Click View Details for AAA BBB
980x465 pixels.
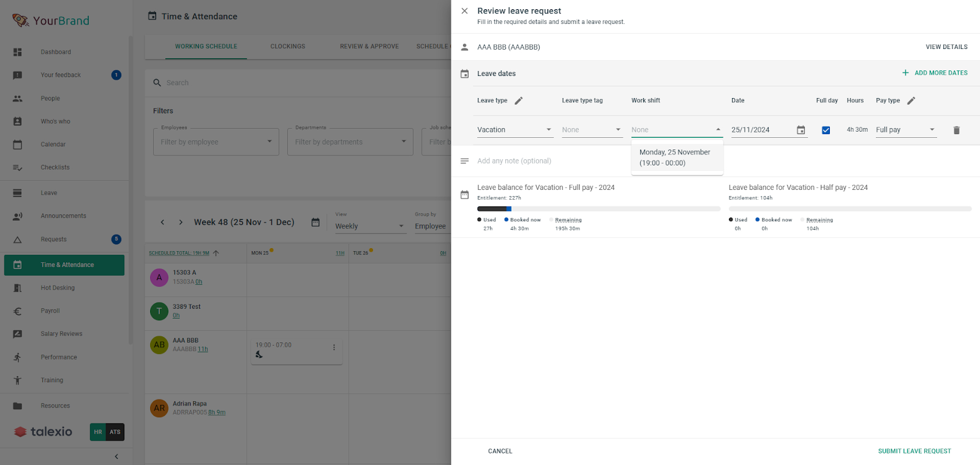(946, 47)
